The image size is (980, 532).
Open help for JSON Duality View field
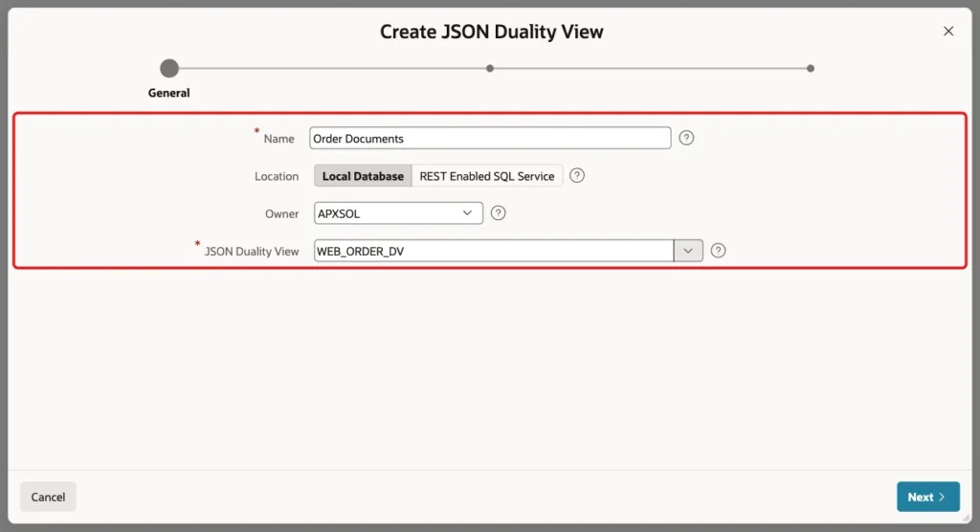pyautogui.click(x=718, y=251)
